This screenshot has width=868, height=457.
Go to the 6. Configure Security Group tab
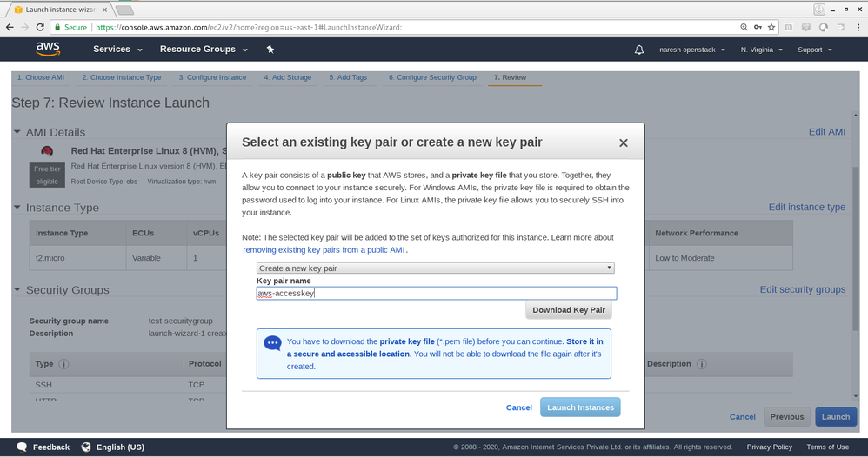point(432,77)
